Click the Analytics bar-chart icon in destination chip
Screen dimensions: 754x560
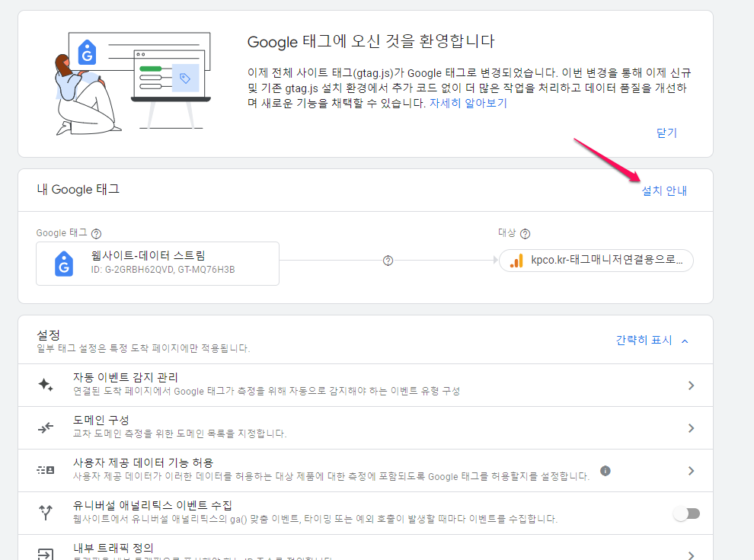pyautogui.click(x=516, y=261)
